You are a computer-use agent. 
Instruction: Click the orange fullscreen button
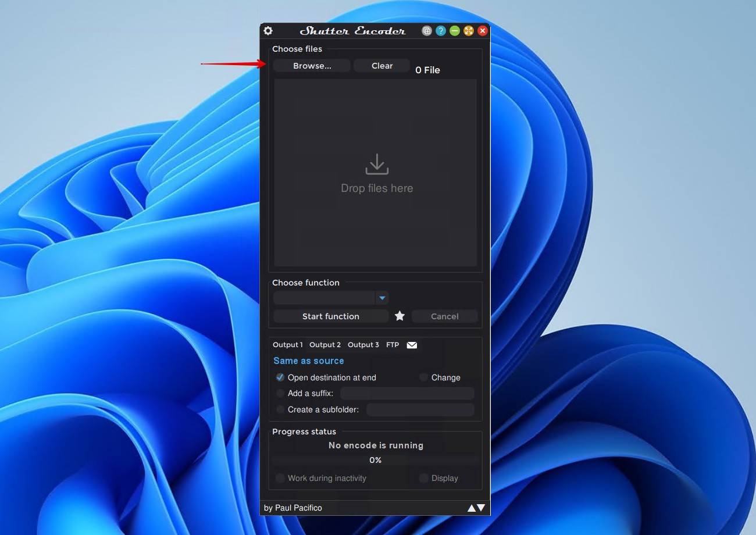(x=469, y=31)
